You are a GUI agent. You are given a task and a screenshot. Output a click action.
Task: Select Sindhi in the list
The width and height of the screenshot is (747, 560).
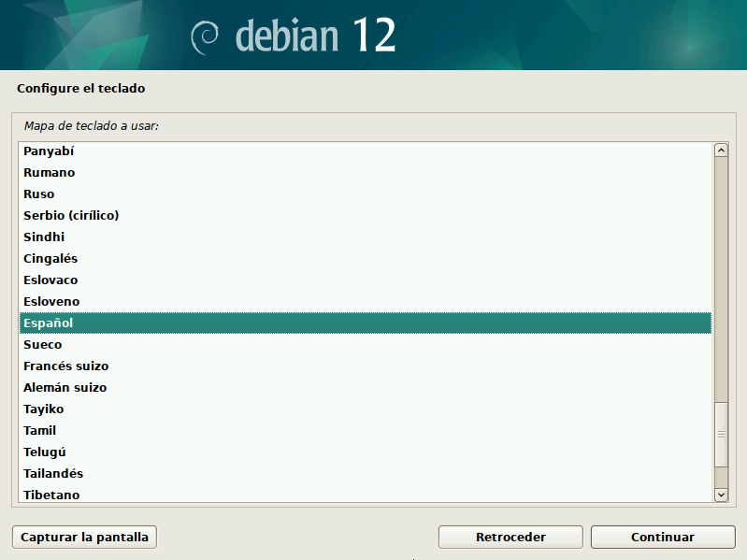pos(44,237)
